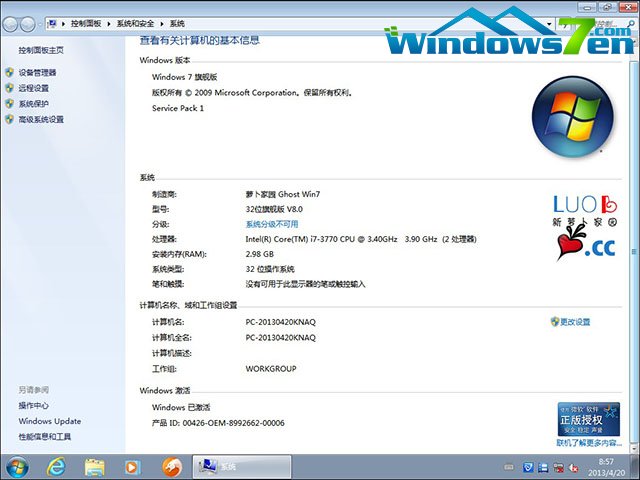Image resolution: width=640 pixels, height=480 pixels.
Task: Click the Forward navigation arrow button
Action: pos(27,24)
